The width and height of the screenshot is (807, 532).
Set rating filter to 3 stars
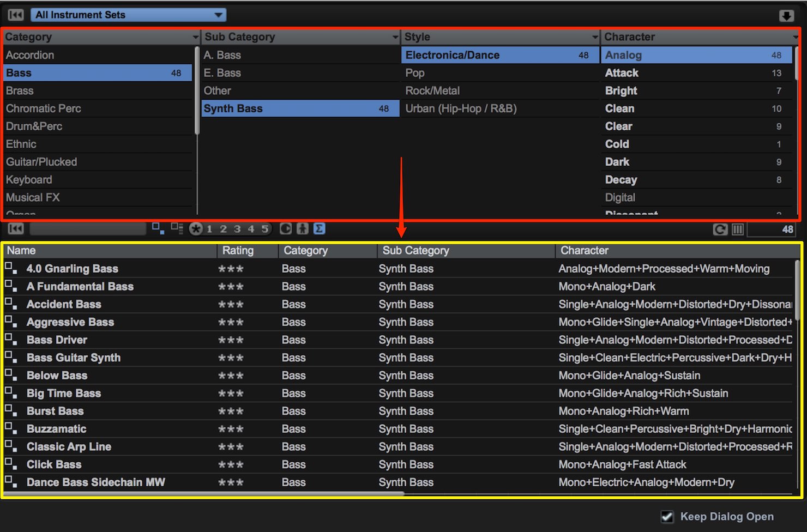pyautogui.click(x=237, y=229)
